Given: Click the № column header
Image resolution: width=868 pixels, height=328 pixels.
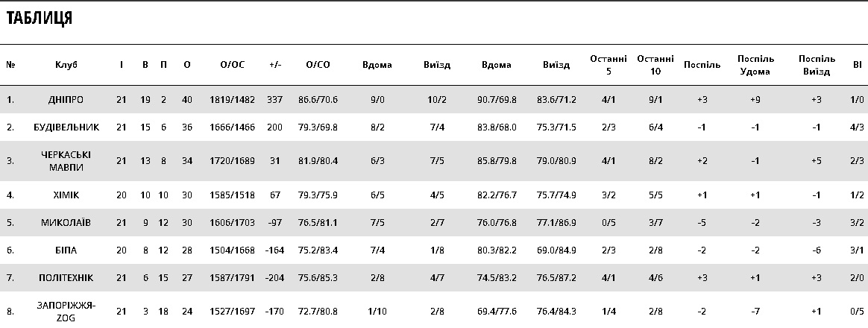Looking at the screenshot, I should (x=10, y=65).
